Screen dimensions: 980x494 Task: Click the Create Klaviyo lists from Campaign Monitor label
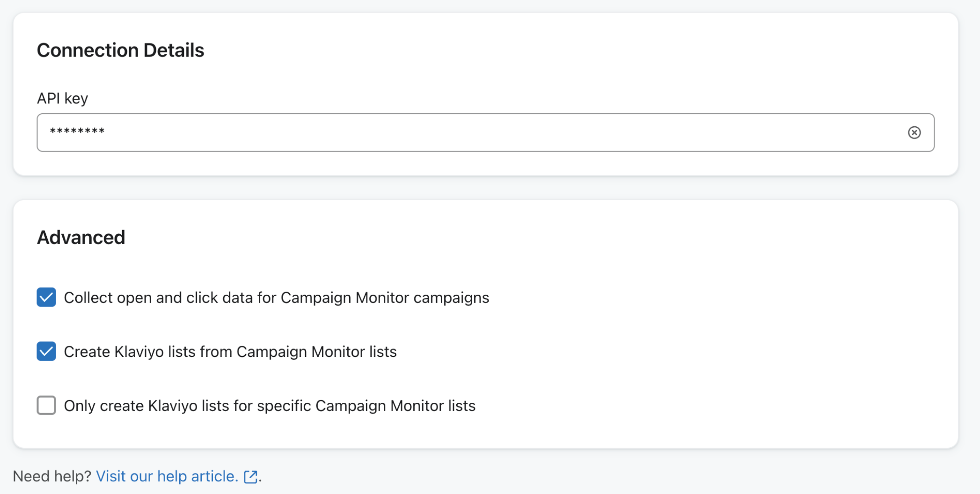(x=230, y=352)
